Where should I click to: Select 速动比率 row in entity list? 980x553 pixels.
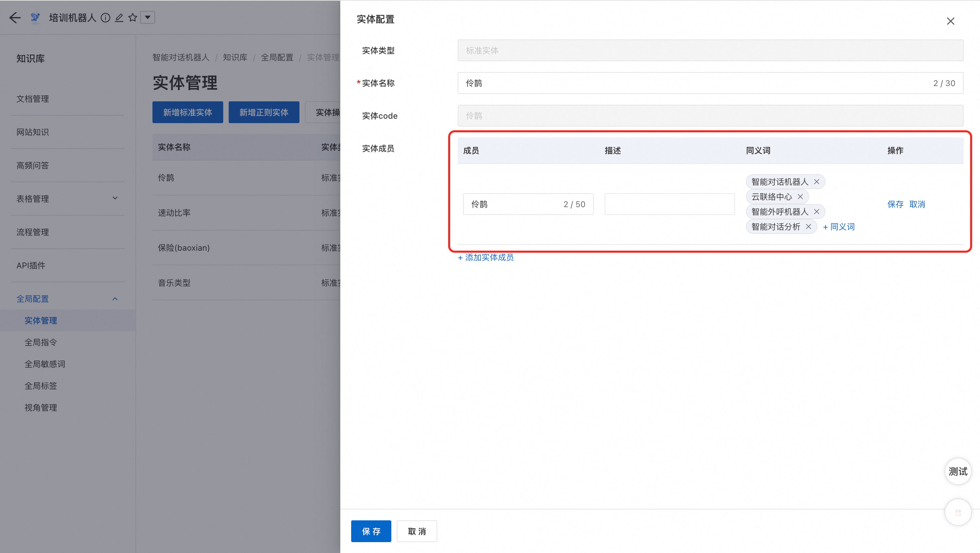click(246, 213)
